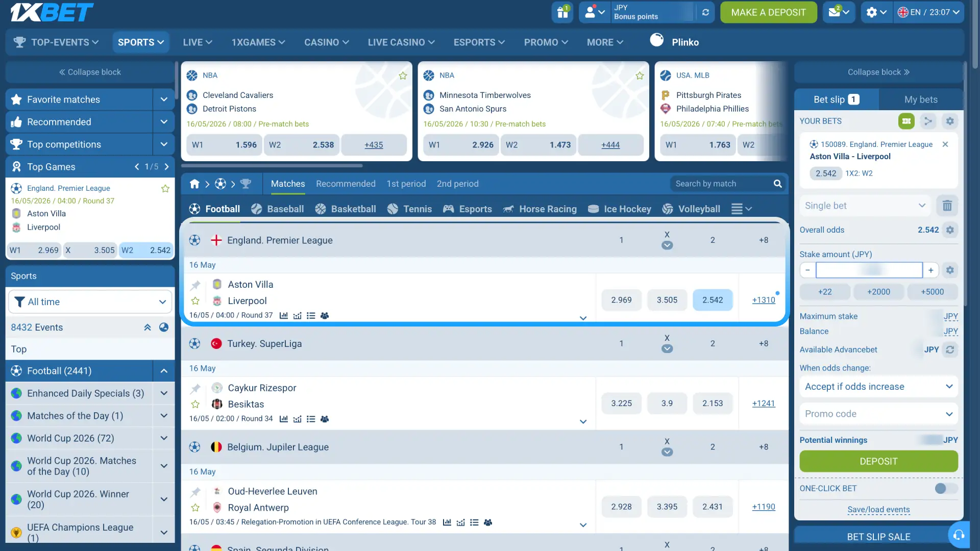Increase stake with the plus button
The height and width of the screenshot is (551, 980).
coord(931,270)
